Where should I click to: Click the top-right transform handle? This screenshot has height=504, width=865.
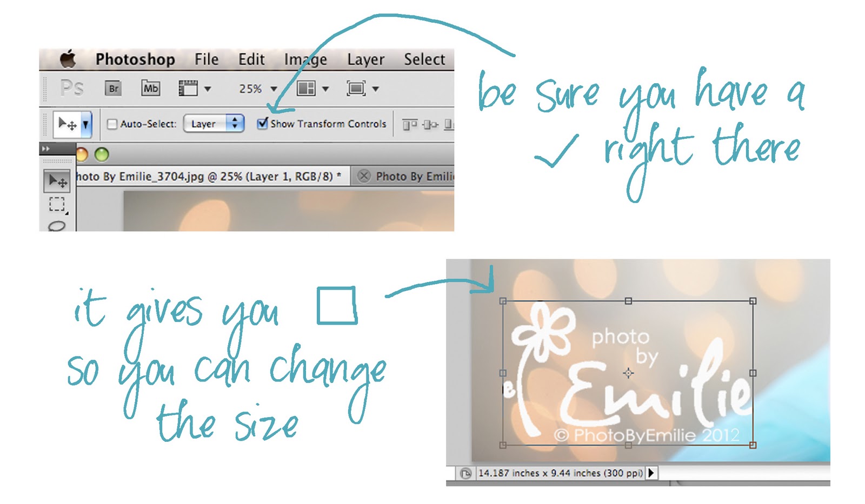pyautogui.click(x=753, y=301)
